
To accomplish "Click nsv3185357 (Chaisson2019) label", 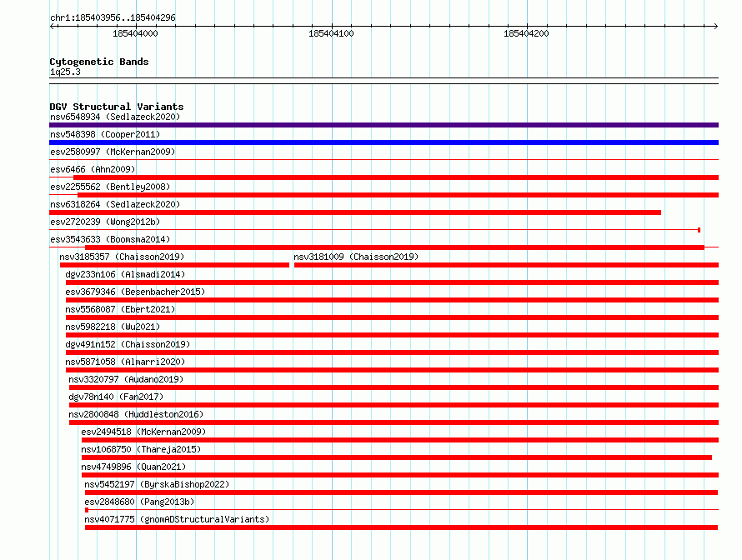I will click(122, 257).
